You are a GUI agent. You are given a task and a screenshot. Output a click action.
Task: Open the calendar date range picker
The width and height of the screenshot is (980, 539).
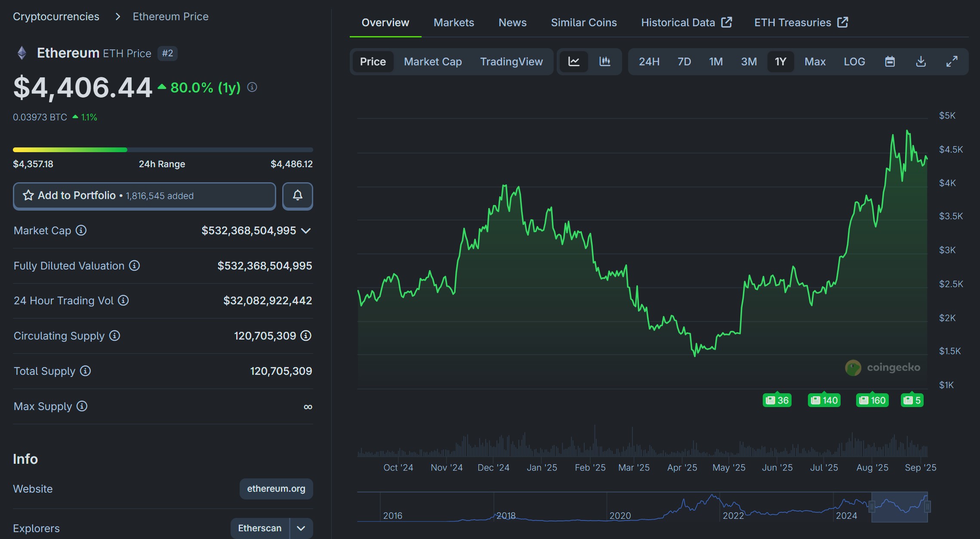(890, 61)
